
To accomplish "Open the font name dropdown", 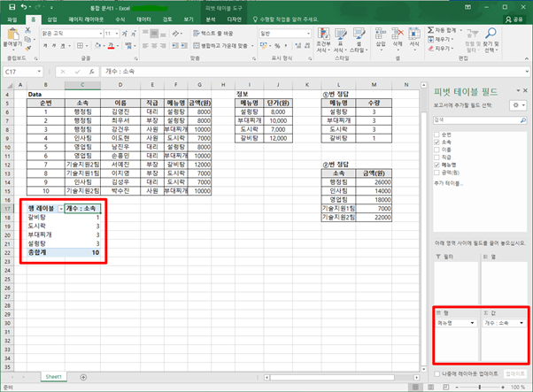I will coord(101,34).
